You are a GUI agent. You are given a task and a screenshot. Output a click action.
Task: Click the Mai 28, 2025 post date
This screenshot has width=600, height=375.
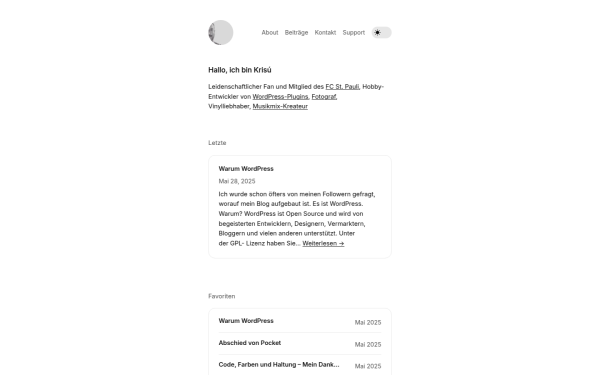[237, 181]
